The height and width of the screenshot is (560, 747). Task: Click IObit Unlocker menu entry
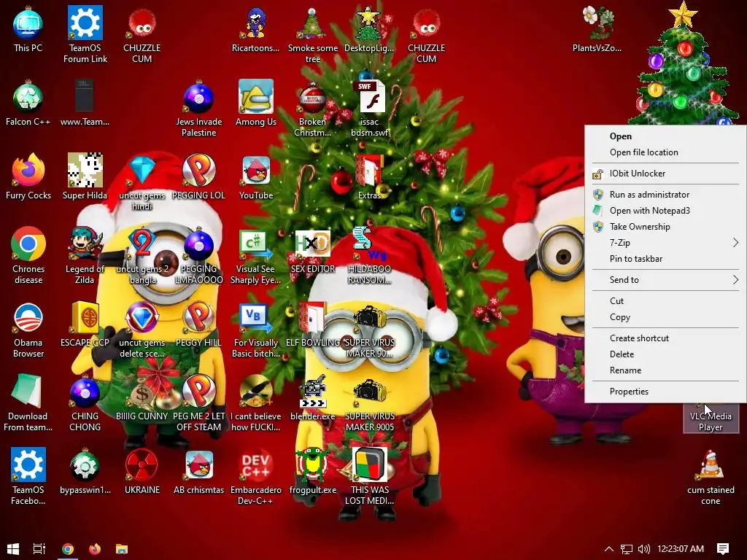[665, 174]
